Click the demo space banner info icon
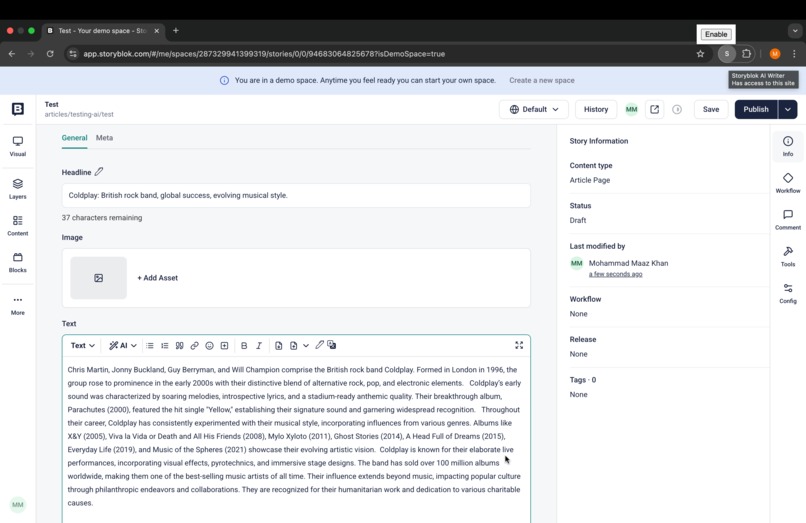 tap(225, 80)
